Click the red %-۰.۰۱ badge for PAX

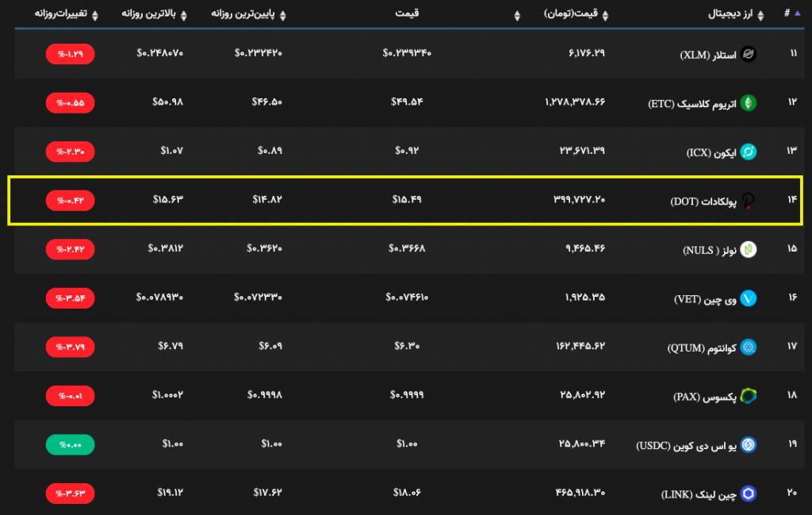tap(70, 396)
